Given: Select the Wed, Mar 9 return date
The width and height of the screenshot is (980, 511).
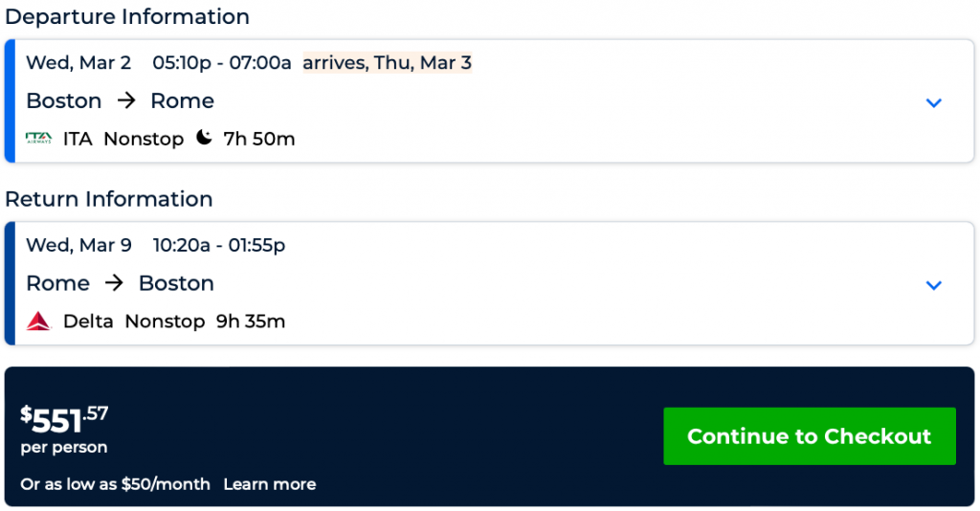Looking at the screenshot, I should [x=78, y=245].
